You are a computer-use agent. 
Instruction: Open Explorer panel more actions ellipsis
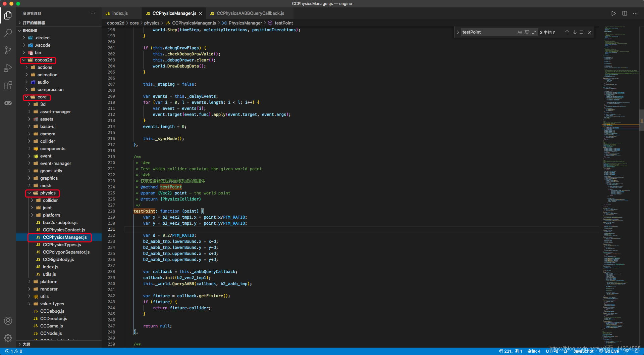coord(93,13)
